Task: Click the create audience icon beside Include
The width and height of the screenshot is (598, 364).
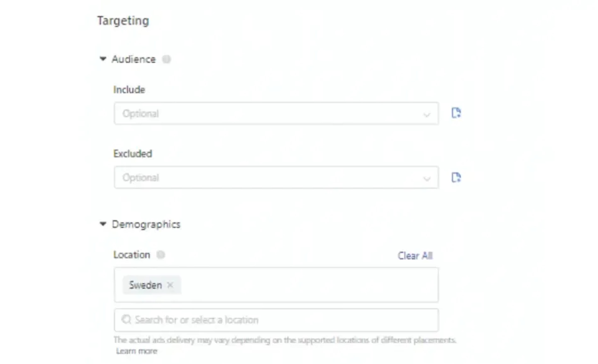Action: click(456, 113)
